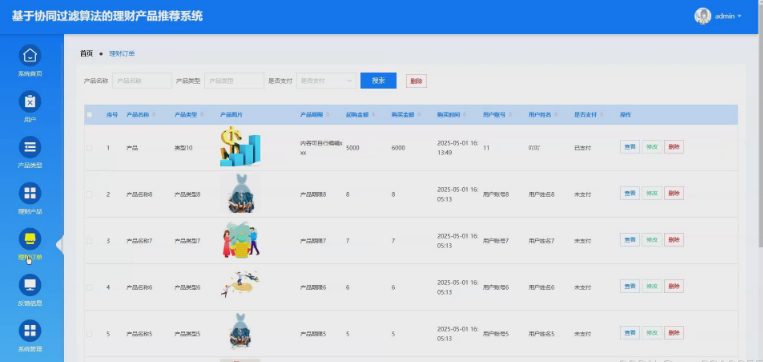Open the dollar chart image in row 1

tap(240, 146)
